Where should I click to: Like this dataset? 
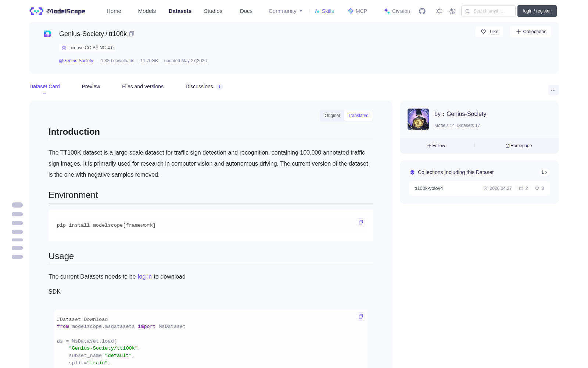tap(490, 32)
